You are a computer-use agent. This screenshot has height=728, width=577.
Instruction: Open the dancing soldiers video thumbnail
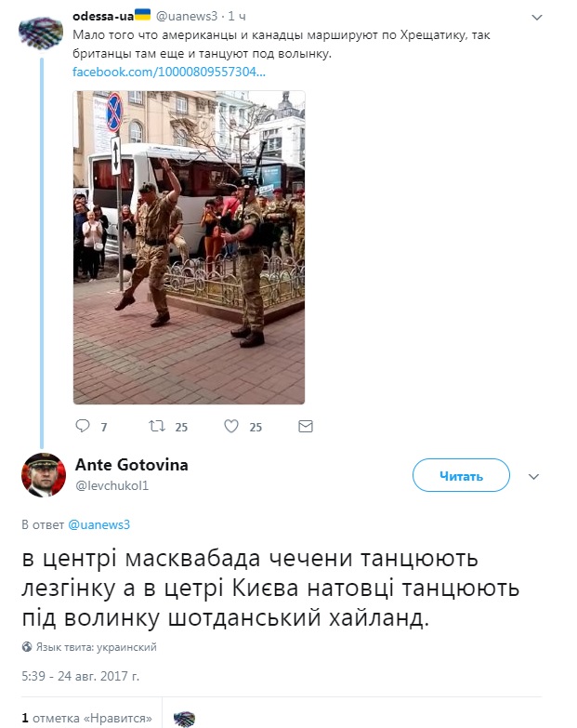point(189,247)
